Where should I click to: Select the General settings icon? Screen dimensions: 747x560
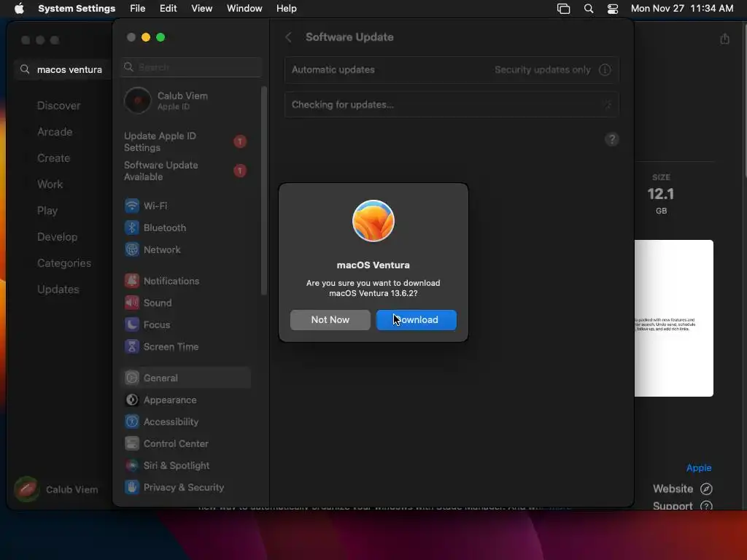(x=132, y=378)
